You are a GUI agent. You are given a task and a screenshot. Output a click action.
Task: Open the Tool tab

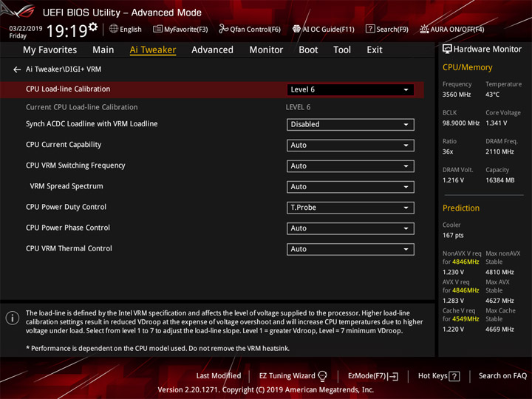342,50
